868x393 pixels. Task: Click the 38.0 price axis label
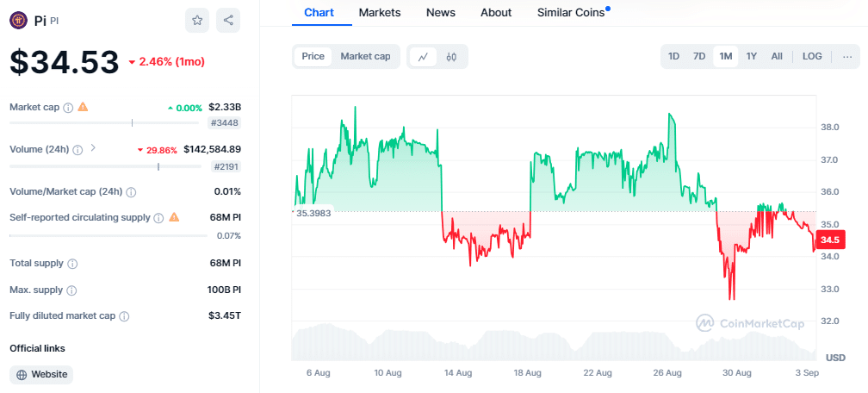[x=830, y=127]
